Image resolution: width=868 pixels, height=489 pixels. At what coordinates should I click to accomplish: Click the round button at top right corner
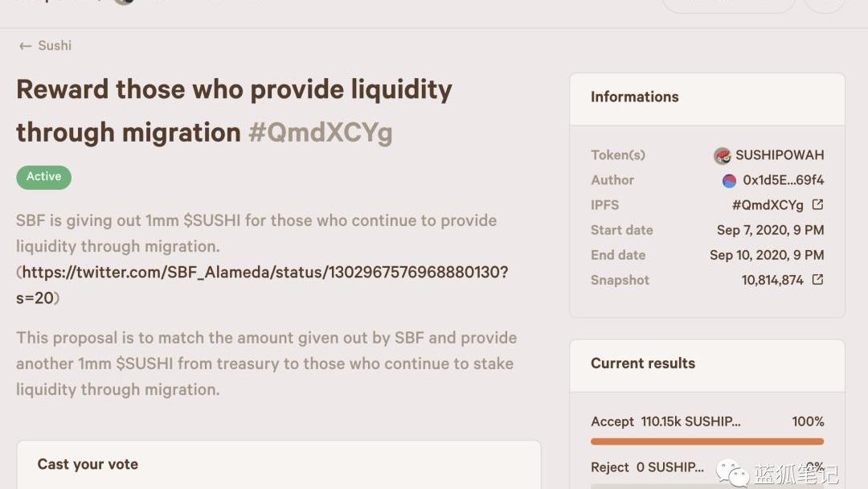pyautogui.click(x=824, y=3)
